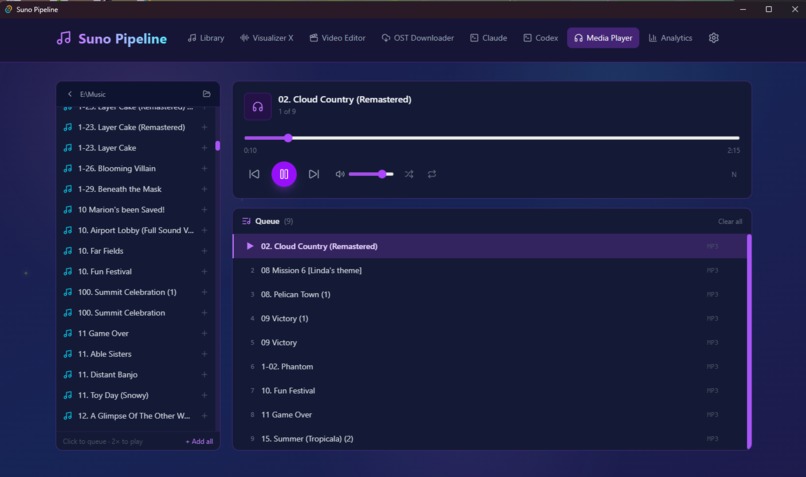Viewport: 806px width, 477px height.
Task: Click the playing 02. Cloud Country queue row
Action: [x=489, y=246]
